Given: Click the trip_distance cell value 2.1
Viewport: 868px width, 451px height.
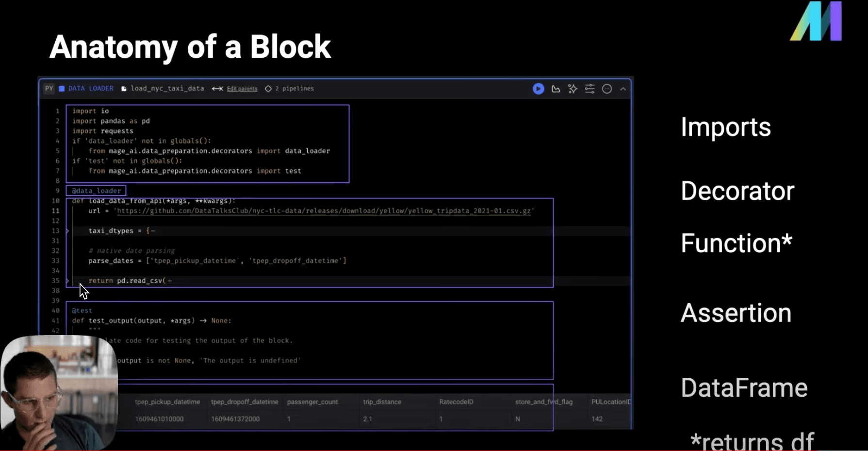Looking at the screenshot, I should coord(367,419).
